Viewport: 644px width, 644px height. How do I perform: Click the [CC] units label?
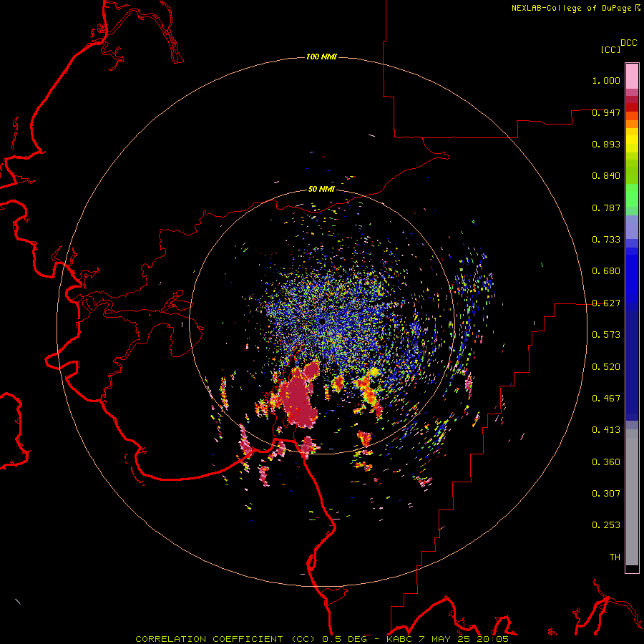(x=610, y=49)
